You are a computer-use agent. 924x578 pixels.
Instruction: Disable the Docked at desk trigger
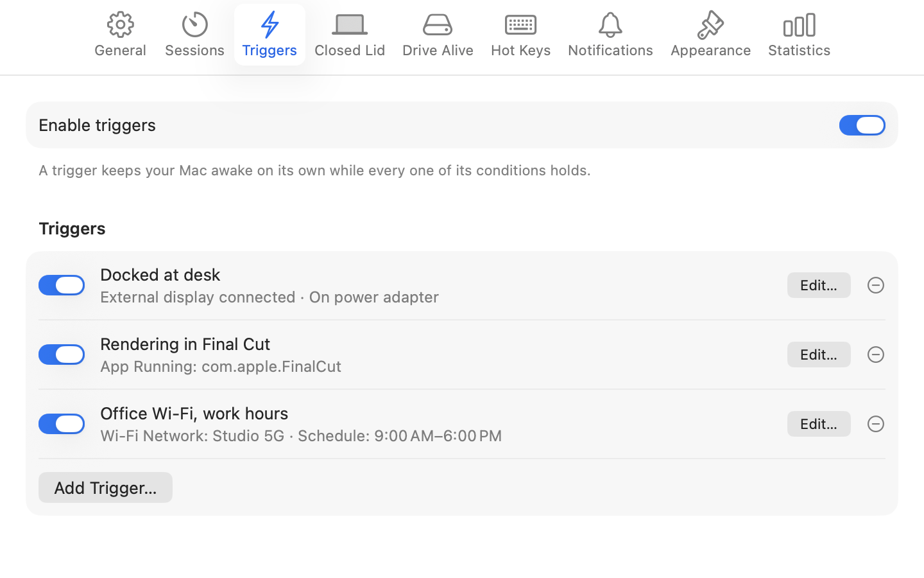pyautogui.click(x=62, y=285)
